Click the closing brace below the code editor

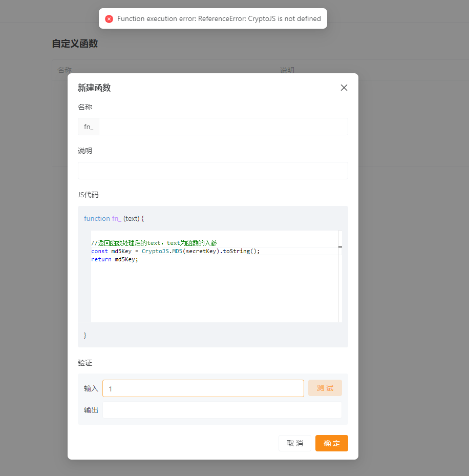[x=85, y=335]
